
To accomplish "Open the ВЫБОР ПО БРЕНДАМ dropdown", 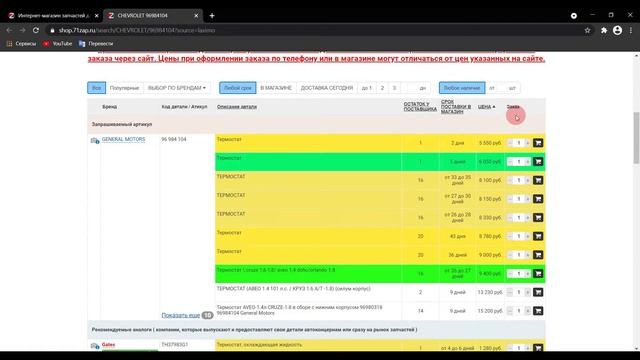I will [x=177, y=88].
